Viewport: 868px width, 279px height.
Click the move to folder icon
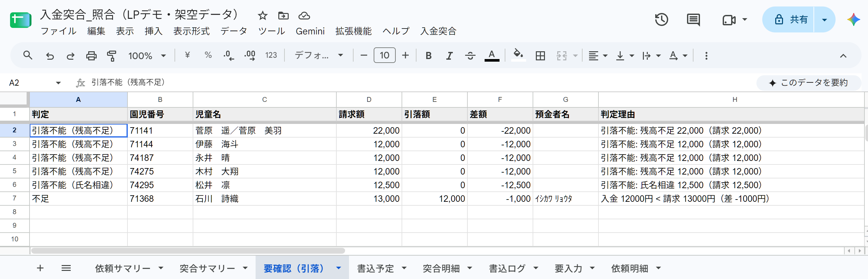pos(283,16)
